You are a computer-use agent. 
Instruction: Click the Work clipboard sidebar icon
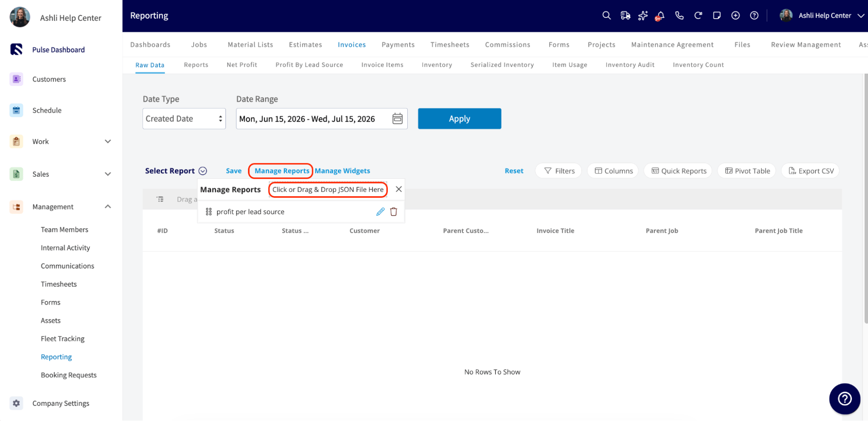tap(16, 141)
